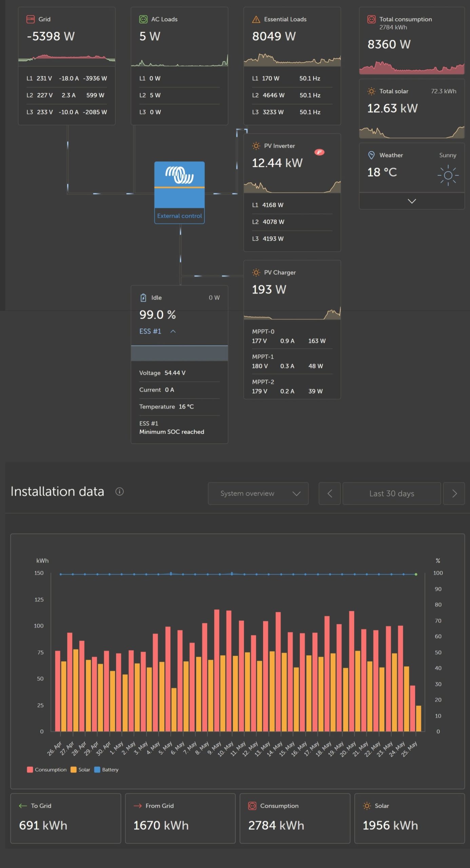The image size is (470, 868).
Task: Click the AC Loads mini graph
Action: pos(179,60)
